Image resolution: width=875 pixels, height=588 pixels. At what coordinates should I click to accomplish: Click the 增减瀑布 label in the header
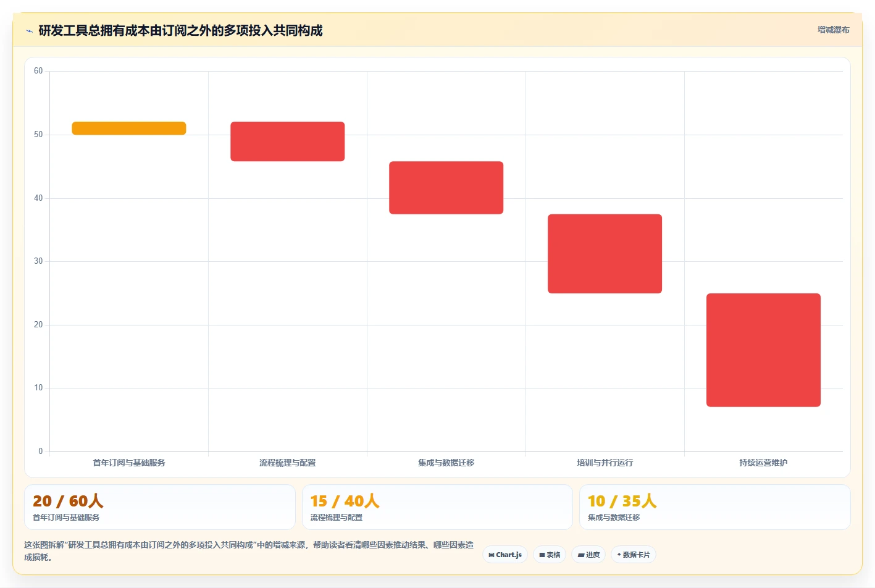click(833, 30)
